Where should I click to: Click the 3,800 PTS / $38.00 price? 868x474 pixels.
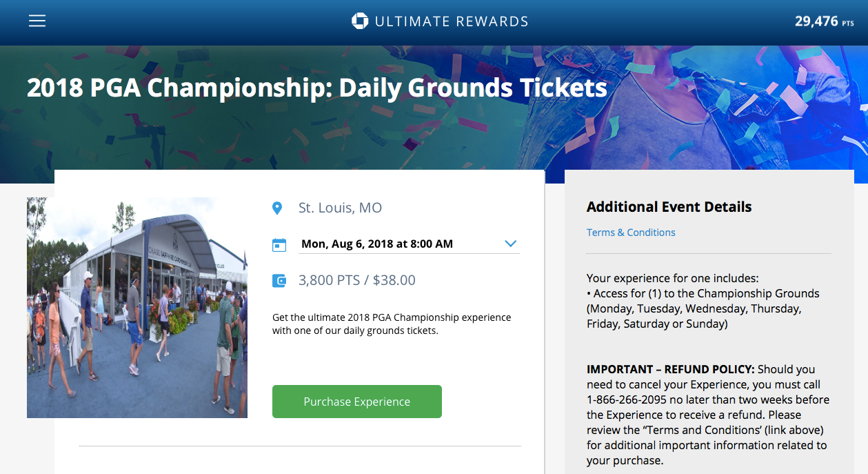[356, 280]
